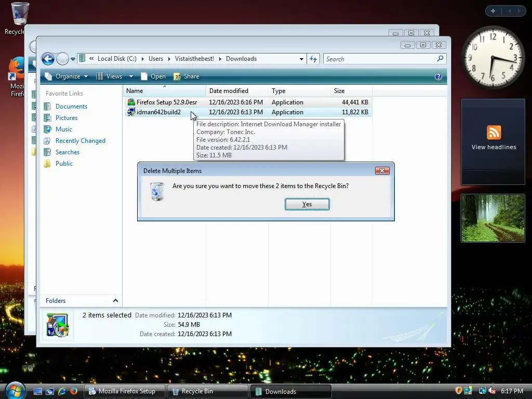Close the Delete Multiple Items dialog
532x399 pixels.
(382, 170)
